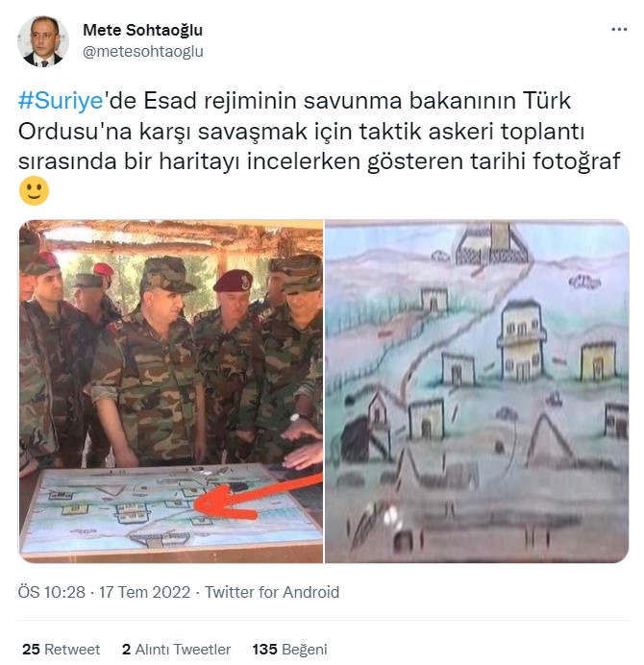Screen dimensions: 644x665
Task: Click the smiley face emoji
Action: click(x=34, y=191)
